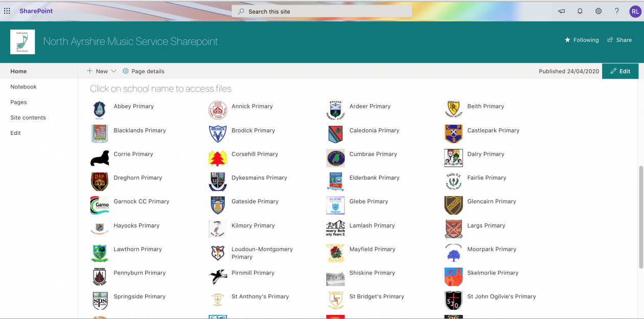The image size is (644, 319).
Task: Share the site
Action: 619,40
